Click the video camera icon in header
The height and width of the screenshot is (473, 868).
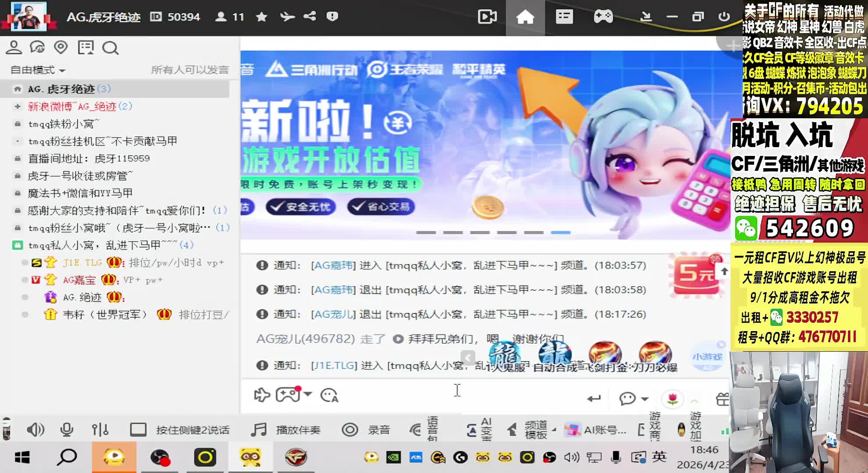pyautogui.click(x=487, y=17)
